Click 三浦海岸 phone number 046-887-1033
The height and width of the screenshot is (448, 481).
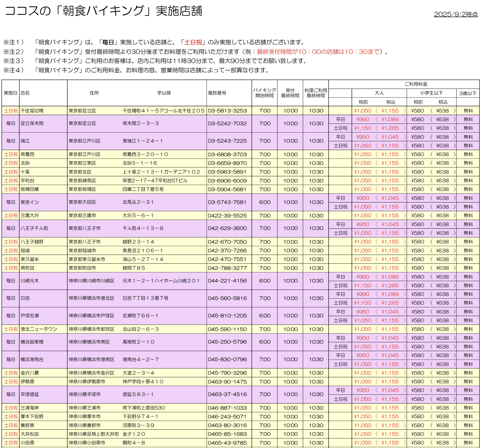[227, 408]
